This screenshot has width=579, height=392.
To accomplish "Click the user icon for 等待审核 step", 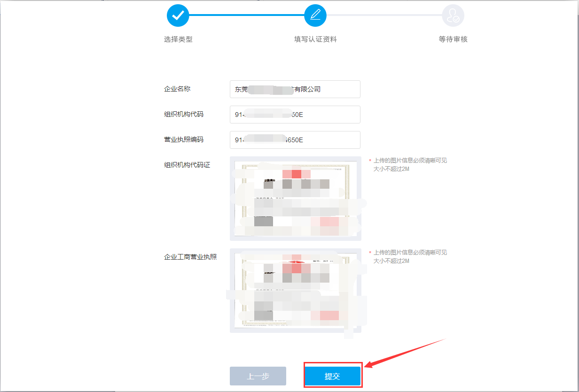I will pyautogui.click(x=453, y=15).
